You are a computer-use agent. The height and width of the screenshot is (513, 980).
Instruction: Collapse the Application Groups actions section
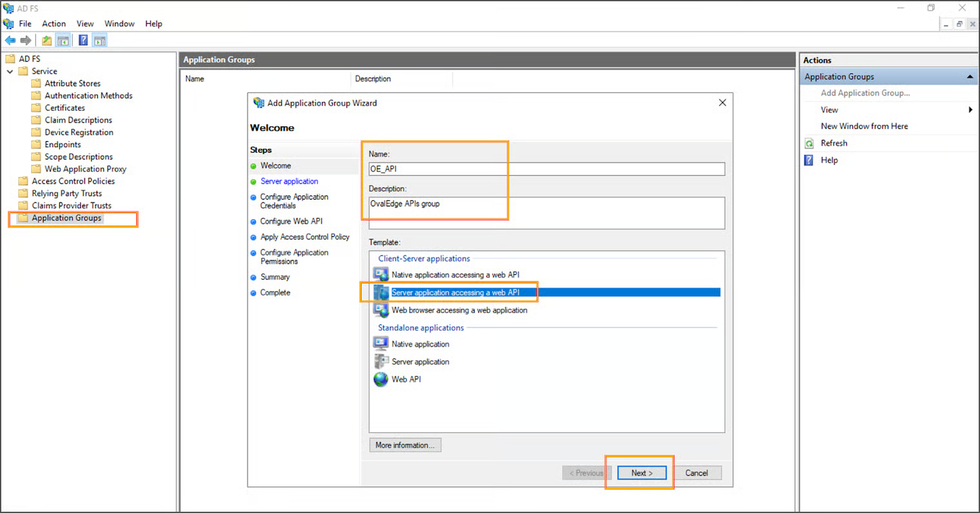pos(970,77)
